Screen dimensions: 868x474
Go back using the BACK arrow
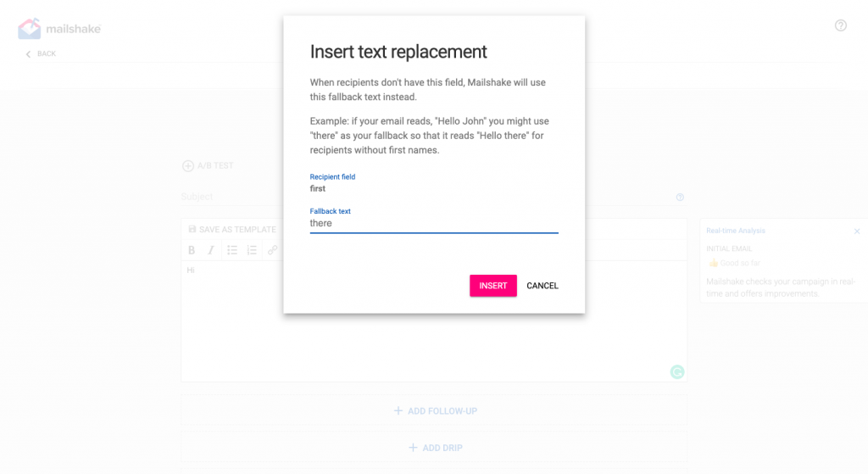41,53
